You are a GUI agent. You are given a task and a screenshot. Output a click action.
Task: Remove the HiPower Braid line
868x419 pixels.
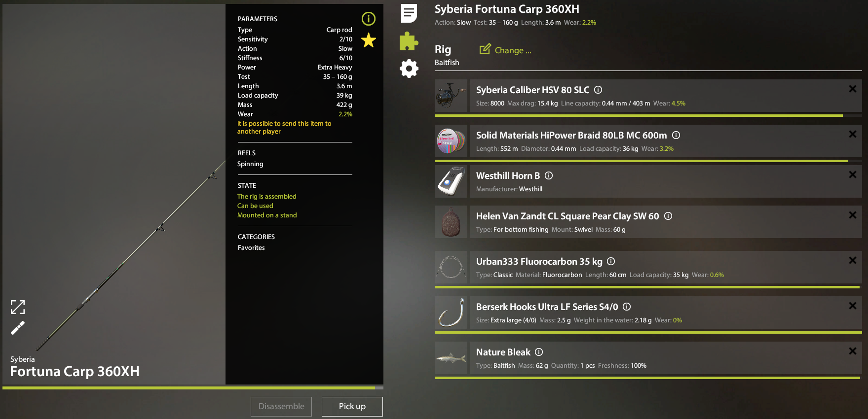pyautogui.click(x=852, y=134)
